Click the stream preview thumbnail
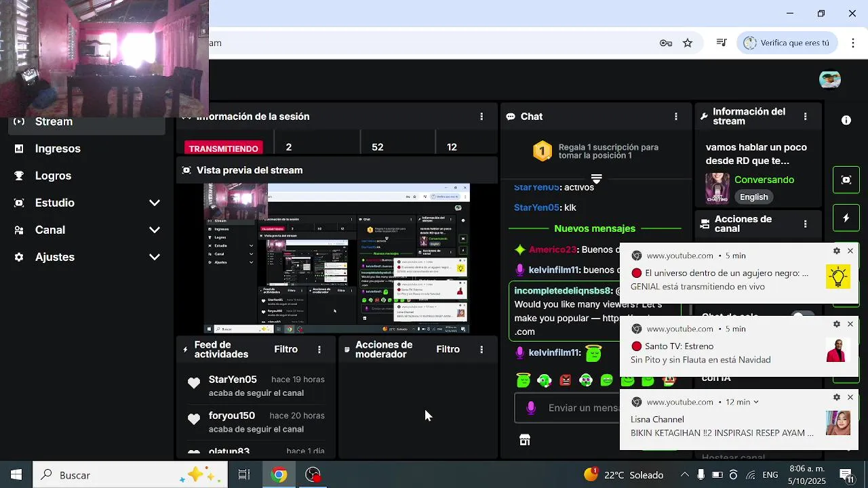The width and height of the screenshot is (868, 488). pyautogui.click(x=337, y=258)
